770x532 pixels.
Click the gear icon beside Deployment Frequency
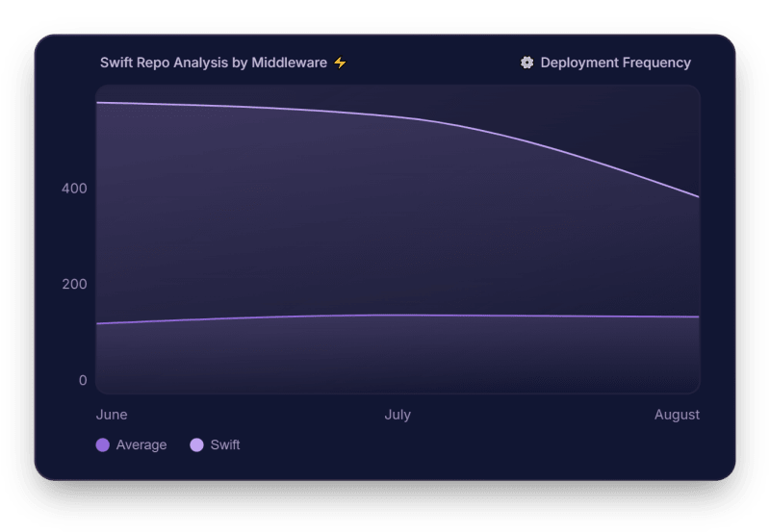pyautogui.click(x=526, y=63)
